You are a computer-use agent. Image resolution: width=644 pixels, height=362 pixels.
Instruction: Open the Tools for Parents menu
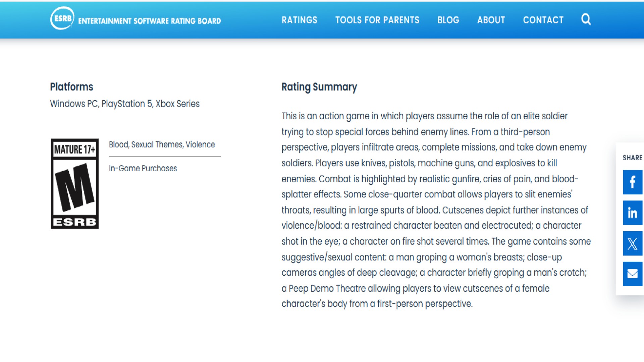pos(377,20)
